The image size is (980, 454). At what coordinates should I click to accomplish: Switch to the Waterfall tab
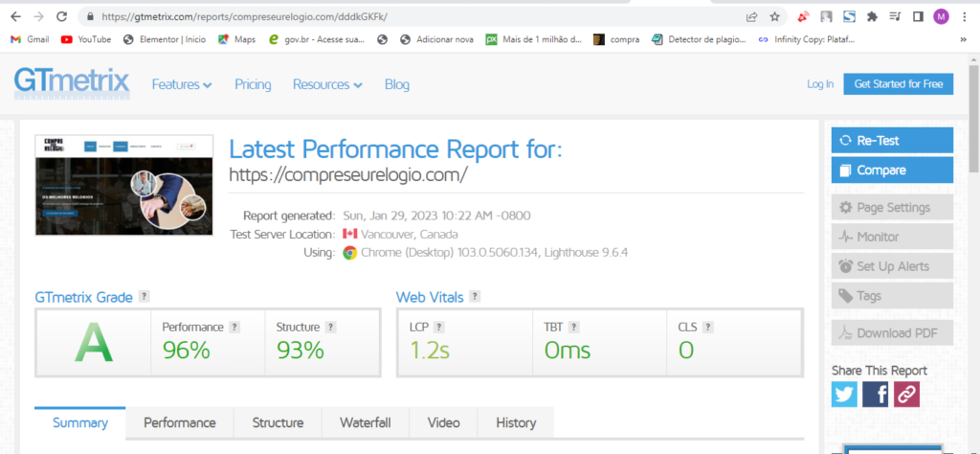367,422
